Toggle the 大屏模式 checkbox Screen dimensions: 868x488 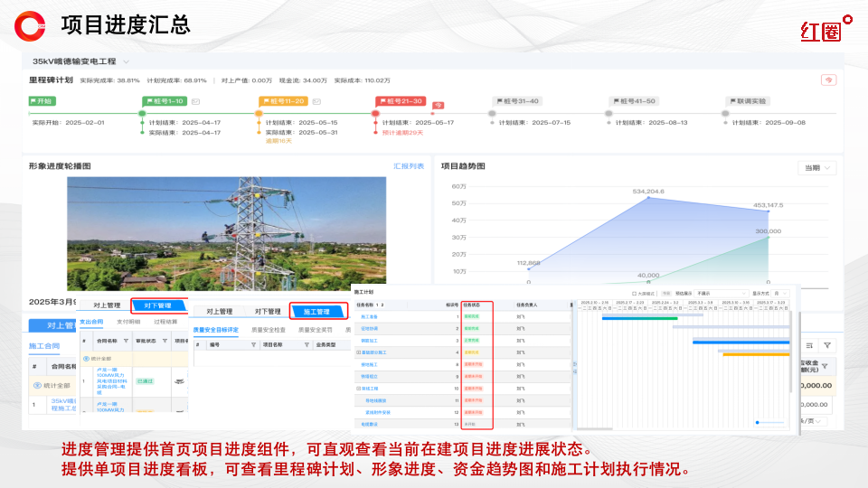tap(634, 293)
